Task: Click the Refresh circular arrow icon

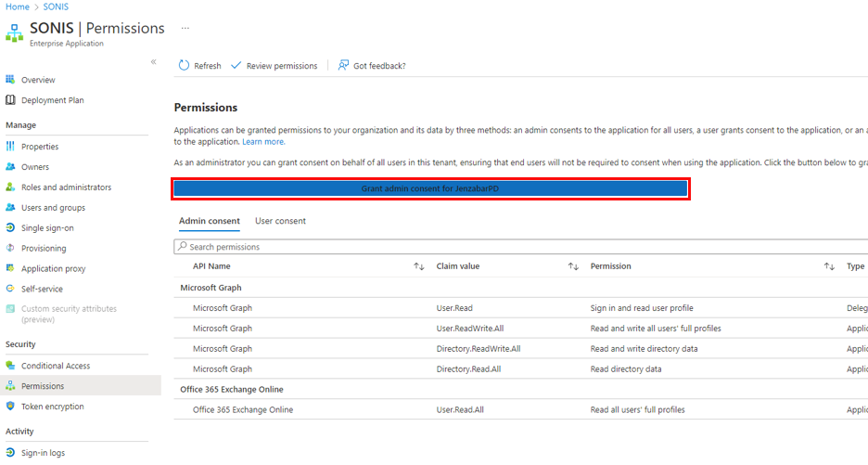Action: [x=184, y=65]
